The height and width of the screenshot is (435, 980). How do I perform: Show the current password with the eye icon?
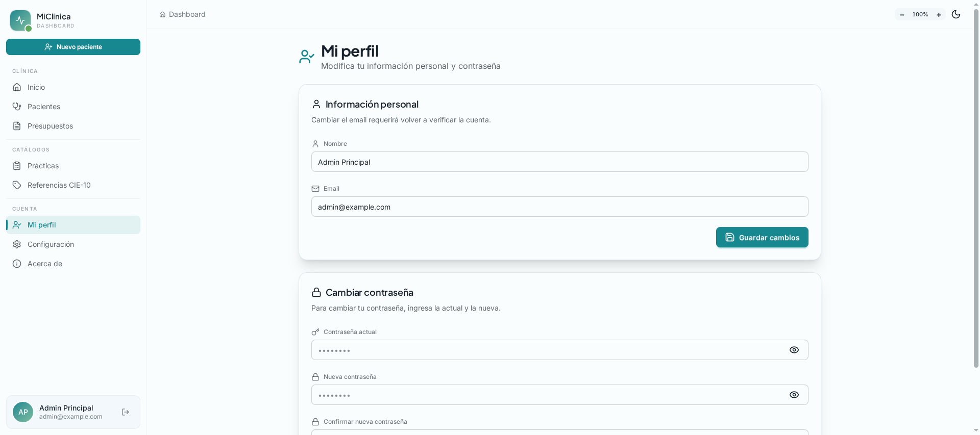point(794,350)
